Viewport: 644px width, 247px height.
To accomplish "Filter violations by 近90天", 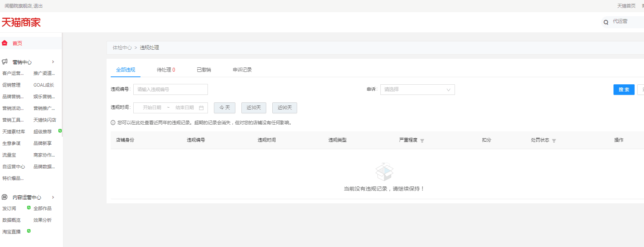I will point(284,108).
